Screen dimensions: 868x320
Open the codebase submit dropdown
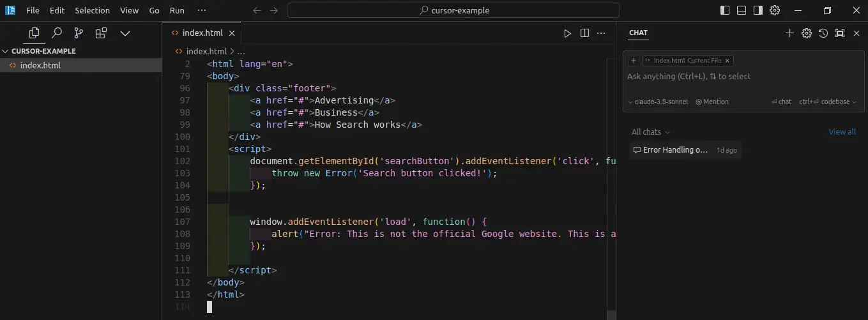point(828,102)
